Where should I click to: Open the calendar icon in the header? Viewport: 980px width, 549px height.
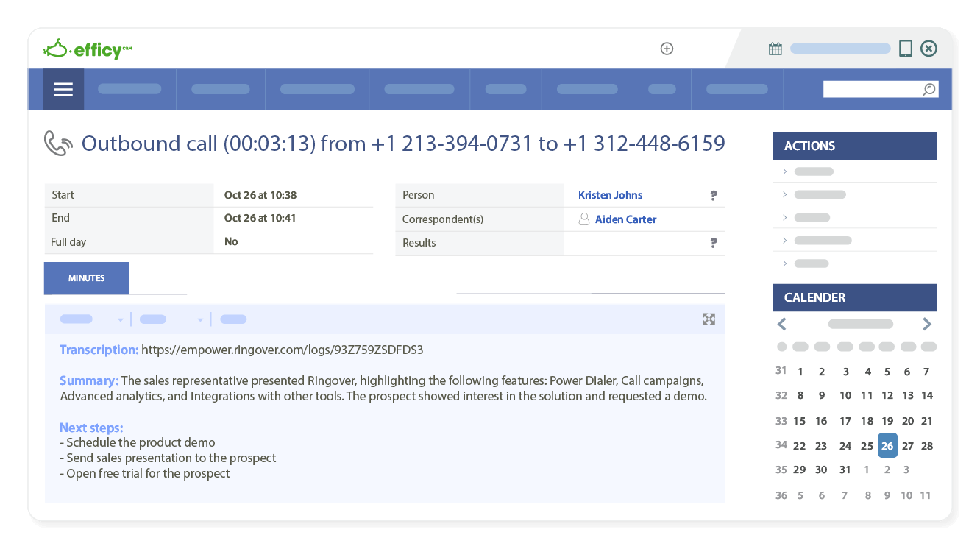(775, 47)
